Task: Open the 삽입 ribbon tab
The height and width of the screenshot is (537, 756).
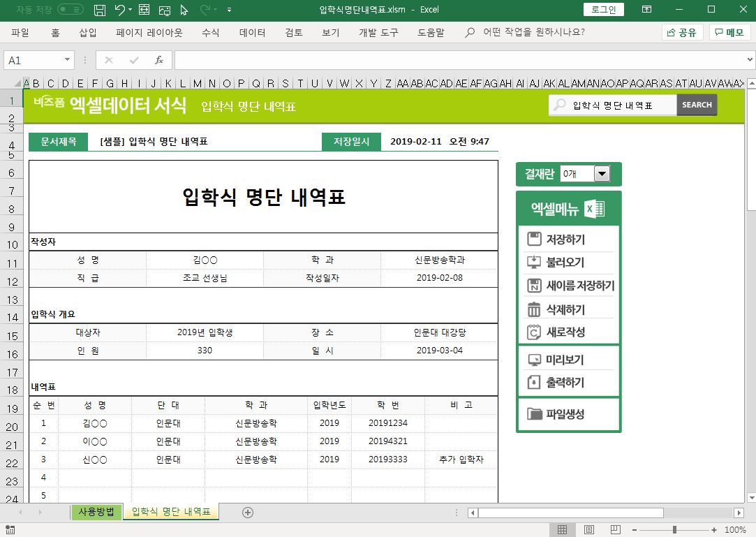Action: click(88, 32)
